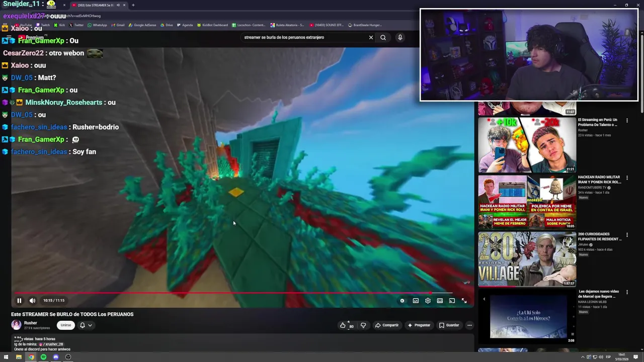The image size is (644, 362).
Task: Click the Compartir share button
Action: coord(387,325)
